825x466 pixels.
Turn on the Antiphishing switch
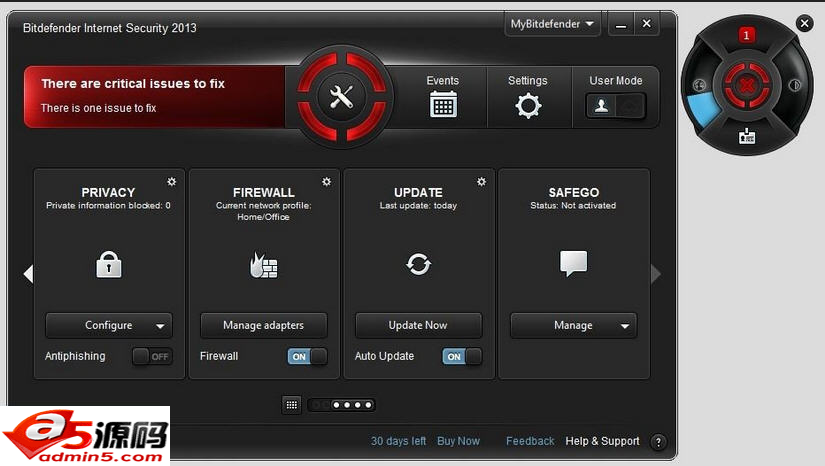(x=152, y=357)
